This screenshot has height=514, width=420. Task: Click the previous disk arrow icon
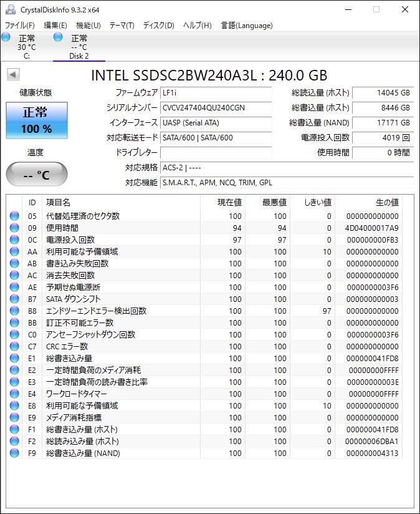tap(12, 75)
